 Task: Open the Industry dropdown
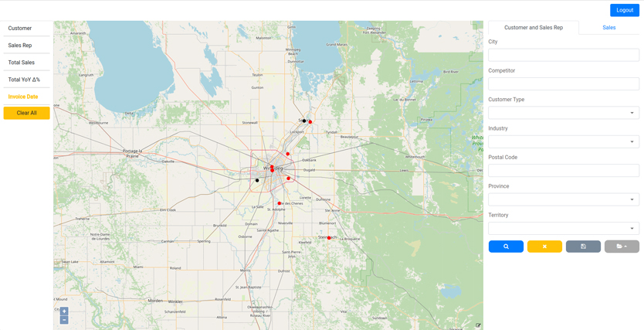pos(564,141)
